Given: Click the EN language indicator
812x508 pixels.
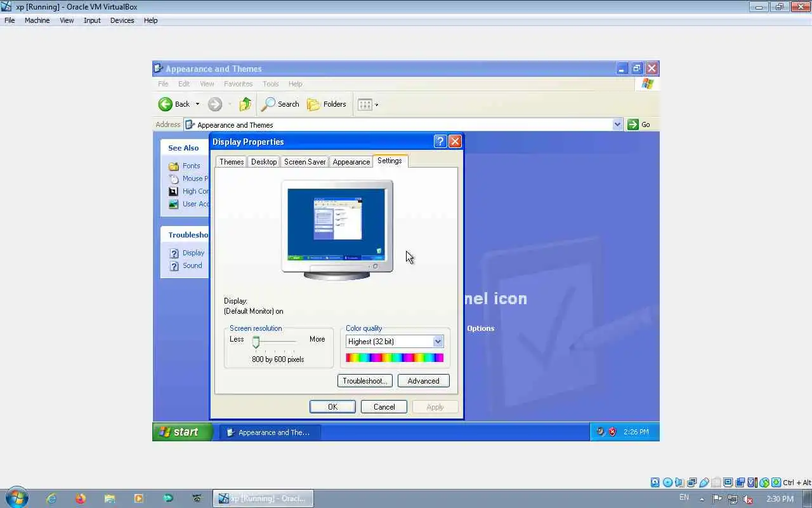Looking at the screenshot, I should (684, 497).
